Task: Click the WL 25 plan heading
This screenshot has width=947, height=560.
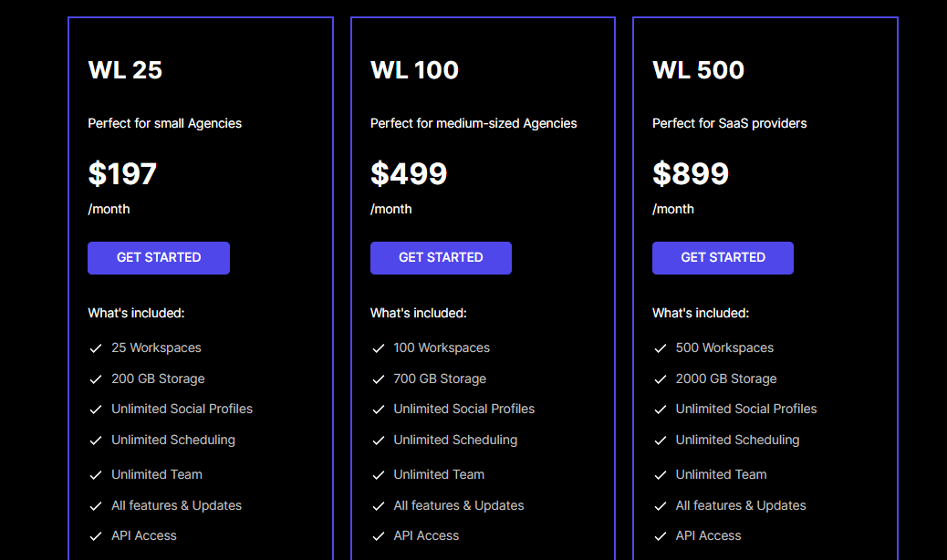Action: tap(125, 70)
